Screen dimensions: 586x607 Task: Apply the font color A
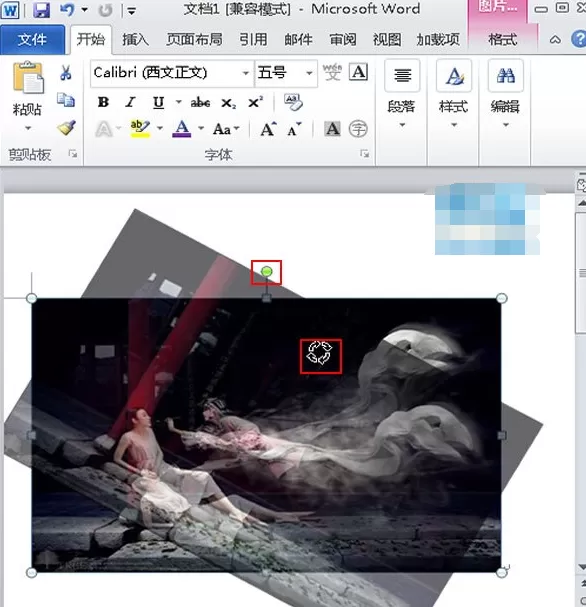point(182,129)
